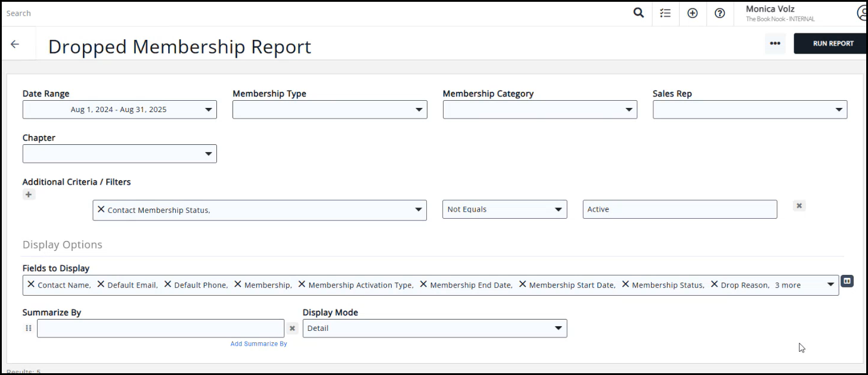Click the quick add plus icon

pos(692,13)
